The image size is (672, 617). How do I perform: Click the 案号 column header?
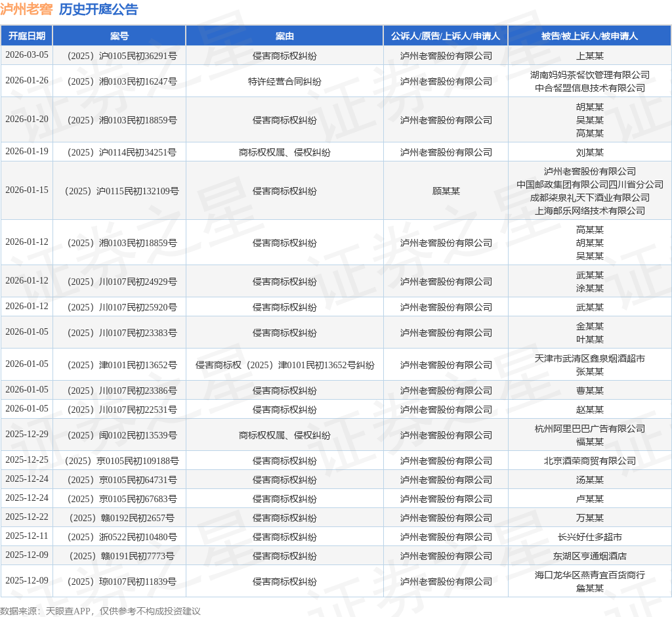pyautogui.click(x=119, y=36)
